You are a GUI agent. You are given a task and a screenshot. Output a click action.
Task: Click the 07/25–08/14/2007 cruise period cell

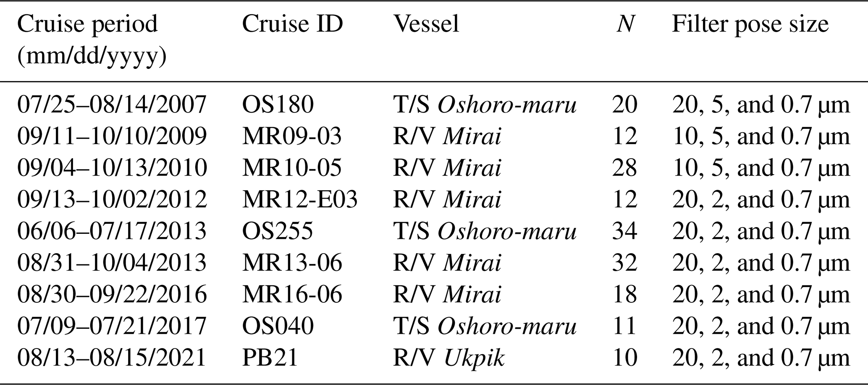(x=112, y=105)
